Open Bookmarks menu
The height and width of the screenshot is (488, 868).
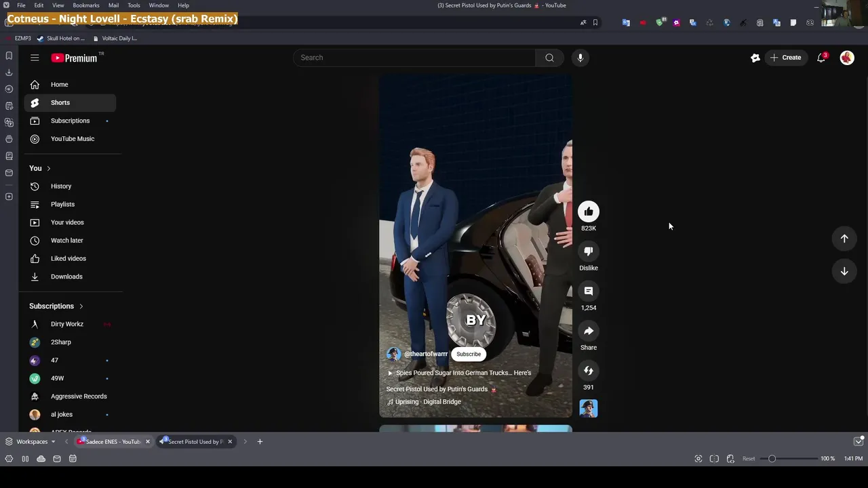pyautogui.click(x=86, y=5)
